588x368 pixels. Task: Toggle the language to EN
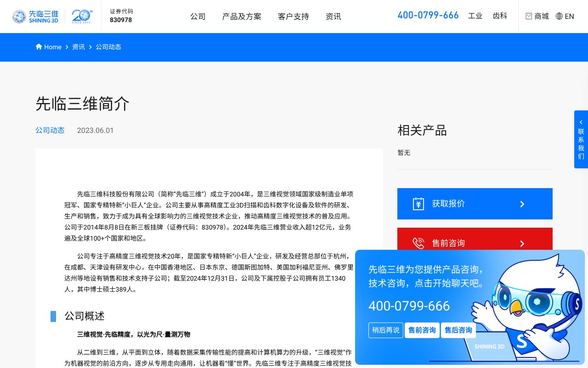[x=570, y=16]
